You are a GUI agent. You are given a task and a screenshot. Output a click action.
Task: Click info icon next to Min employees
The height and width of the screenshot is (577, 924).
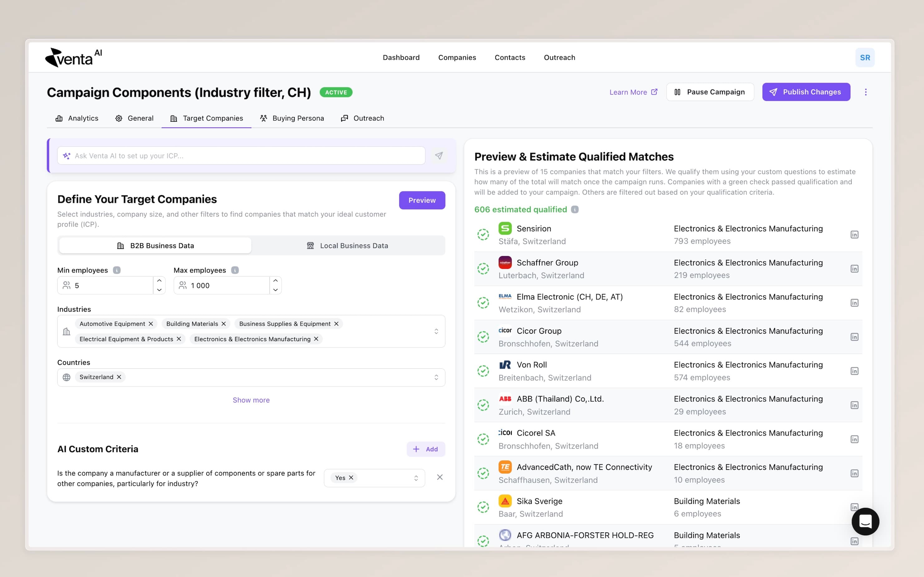pyautogui.click(x=117, y=270)
